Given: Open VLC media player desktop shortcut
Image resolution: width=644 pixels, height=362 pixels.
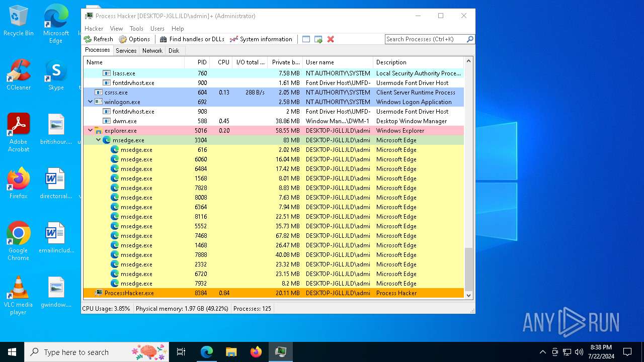Looking at the screenshot, I should point(19,296).
